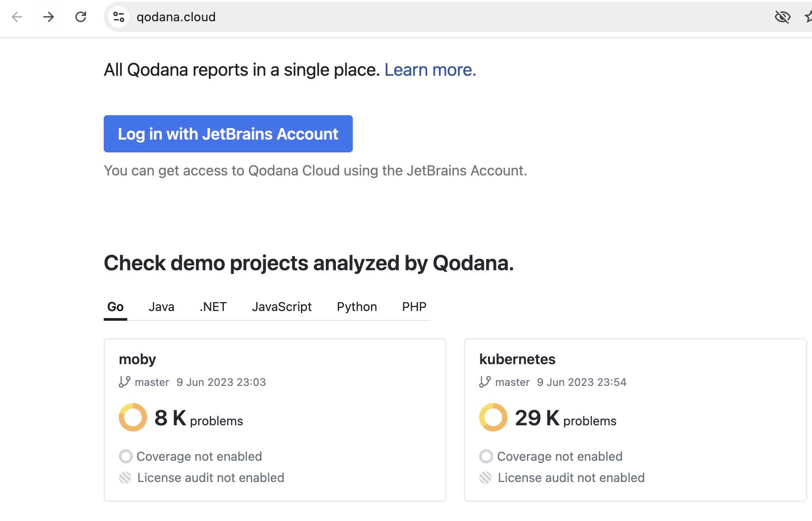
Task: Select the Go demo projects tab
Action: (x=115, y=307)
